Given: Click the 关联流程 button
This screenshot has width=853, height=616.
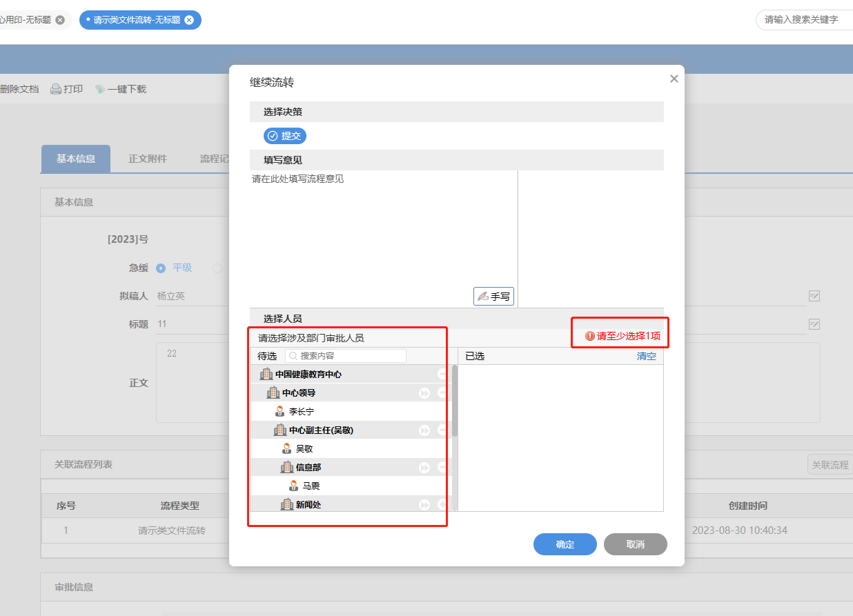Looking at the screenshot, I should pos(830,465).
